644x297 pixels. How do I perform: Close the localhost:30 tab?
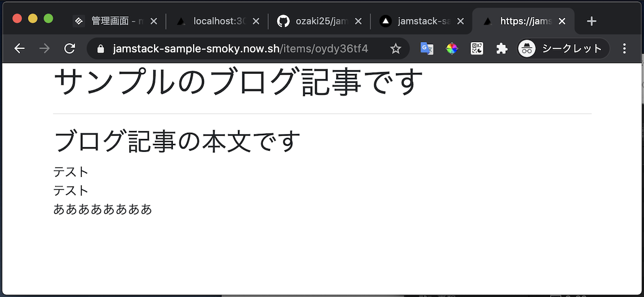[256, 21]
